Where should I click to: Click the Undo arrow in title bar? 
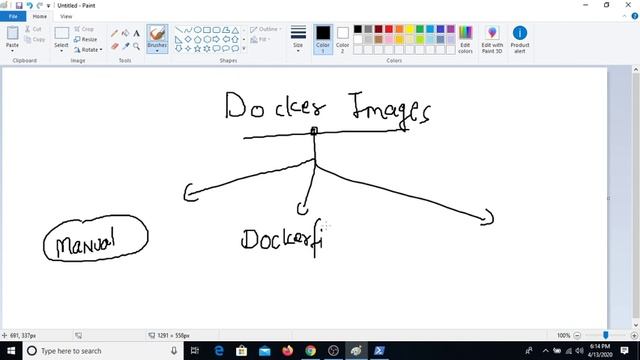(x=29, y=5)
